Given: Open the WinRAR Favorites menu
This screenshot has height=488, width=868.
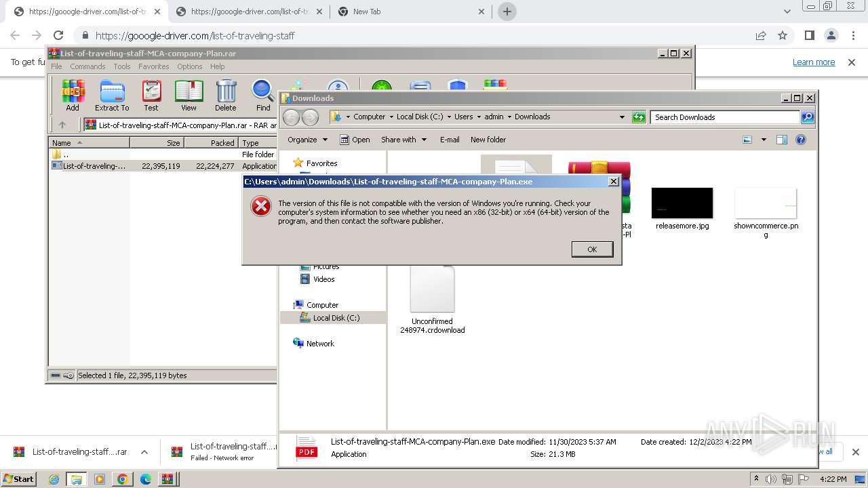Looking at the screenshot, I should tap(154, 66).
